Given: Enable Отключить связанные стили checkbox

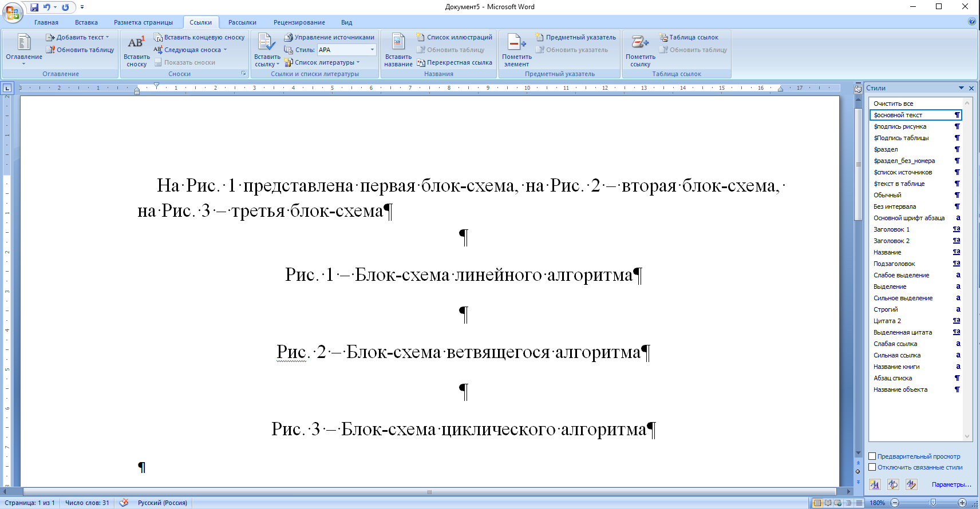Looking at the screenshot, I should [872, 467].
